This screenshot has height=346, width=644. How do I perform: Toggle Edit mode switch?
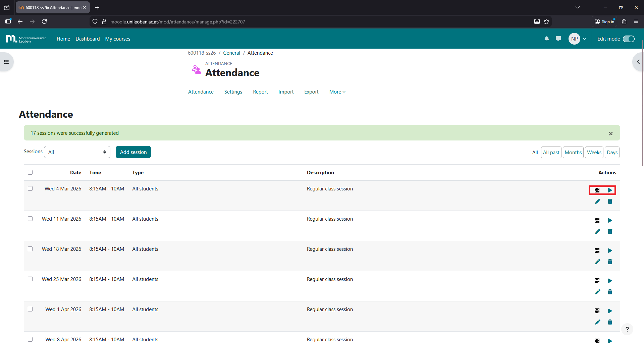coord(629,39)
